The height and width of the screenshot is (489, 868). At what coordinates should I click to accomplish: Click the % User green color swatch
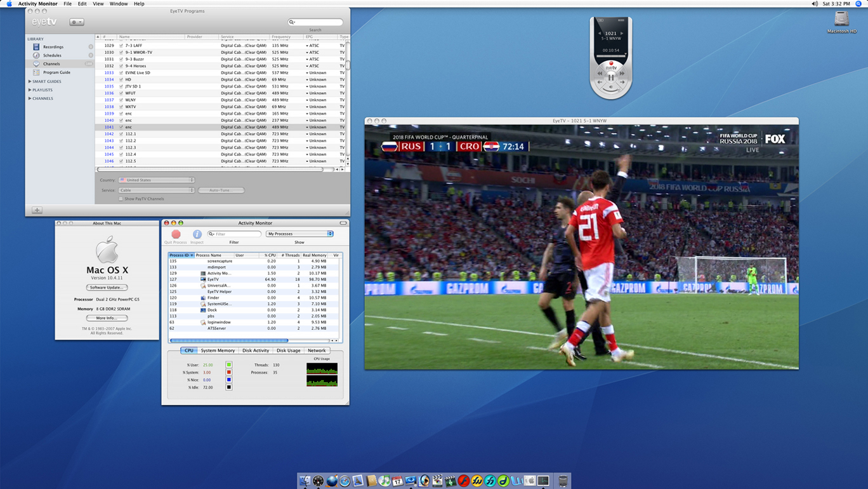229,365
